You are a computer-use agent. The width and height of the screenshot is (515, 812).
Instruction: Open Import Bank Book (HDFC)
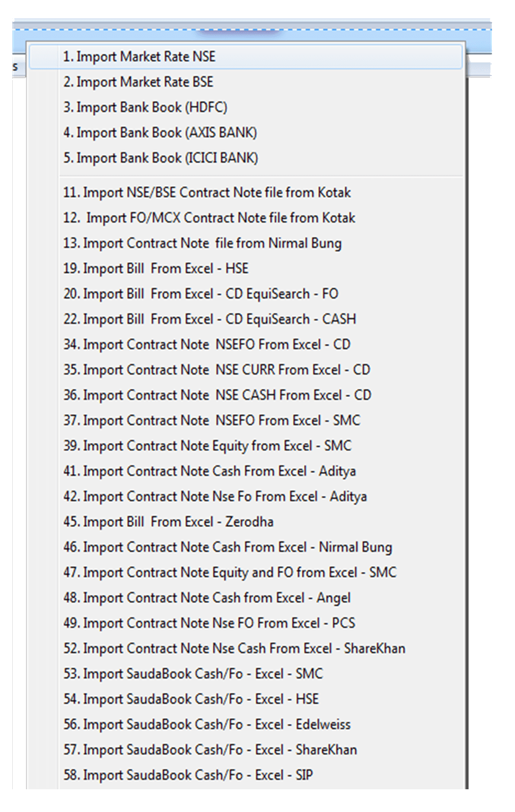tap(246, 107)
